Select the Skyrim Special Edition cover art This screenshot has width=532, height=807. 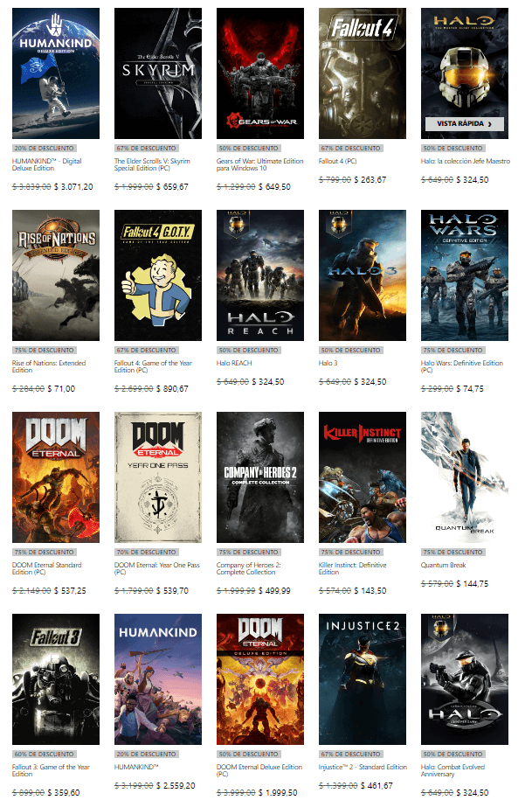158,73
